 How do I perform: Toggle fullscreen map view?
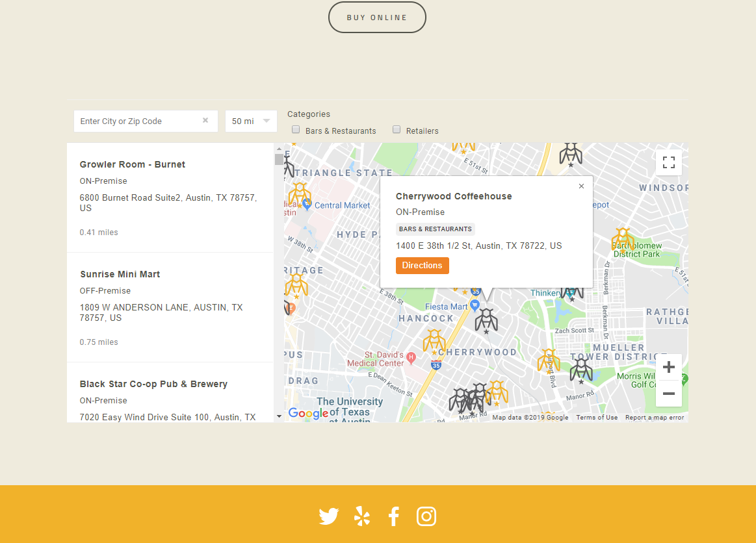tap(669, 162)
